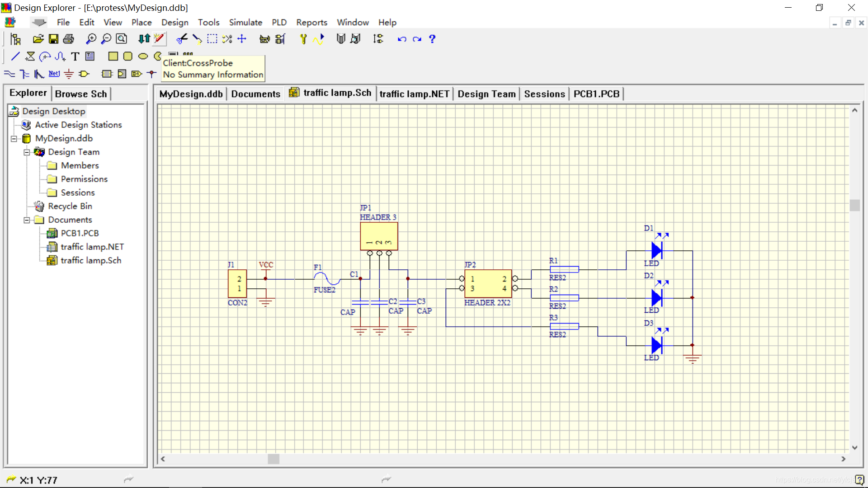Switch to the PCB1.PCB tab
This screenshot has height=488, width=868.
pos(596,94)
